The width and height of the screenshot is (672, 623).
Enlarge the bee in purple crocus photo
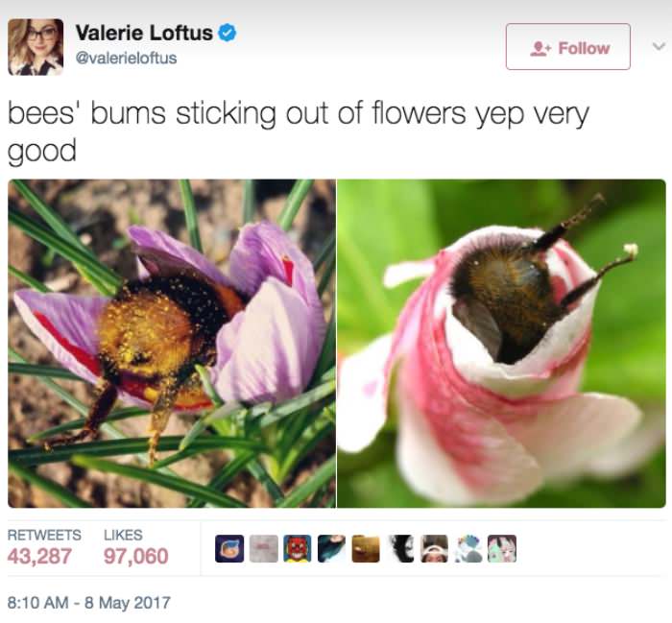(x=172, y=343)
